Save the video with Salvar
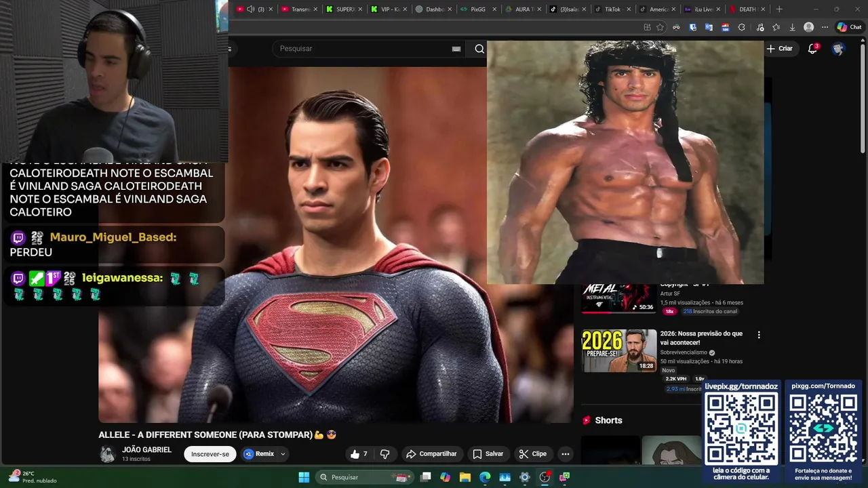 488,454
